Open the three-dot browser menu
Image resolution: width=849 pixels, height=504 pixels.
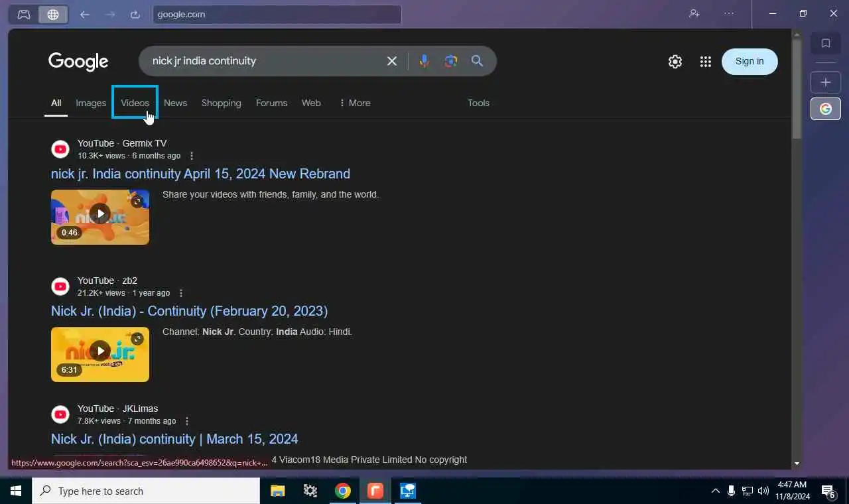[x=729, y=13]
